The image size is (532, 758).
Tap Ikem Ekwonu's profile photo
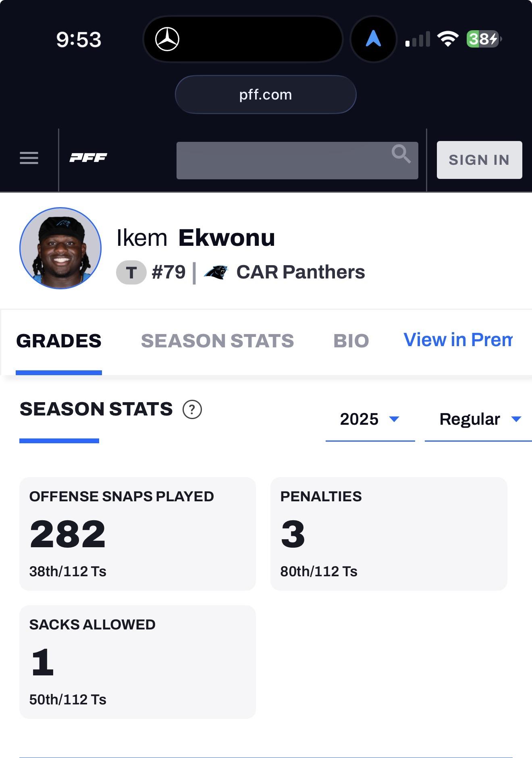pyautogui.click(x=60, y=248)
